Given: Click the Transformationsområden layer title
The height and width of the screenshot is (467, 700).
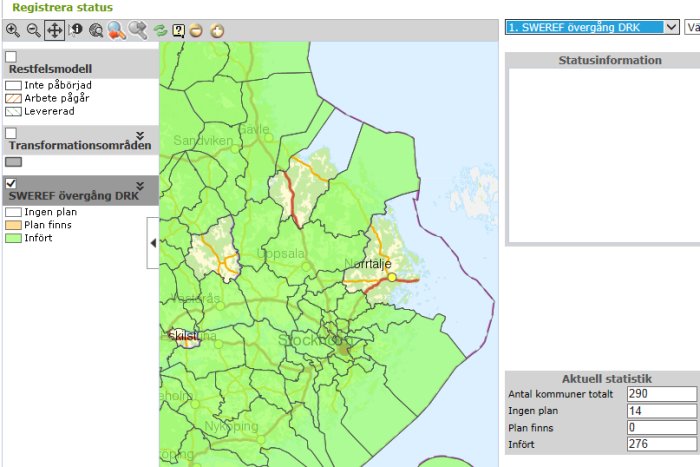Looking at the screenshot, I should tap(80, 145).
